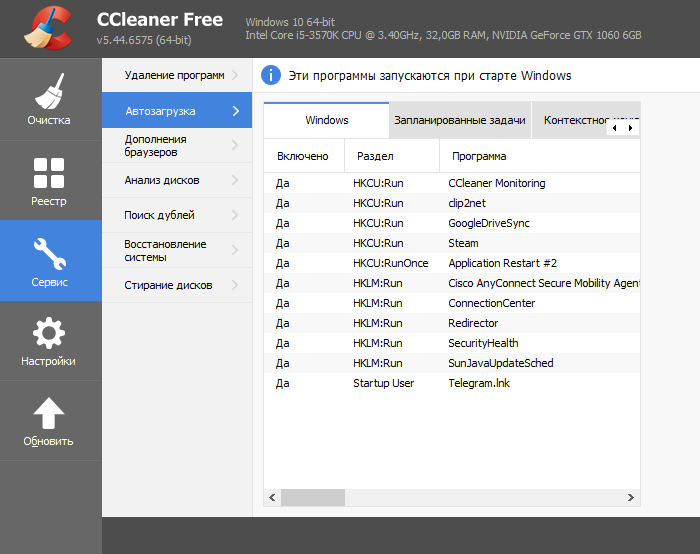Select the Redirector startup entry
This screenshot has height=554, width=700.
point(452,323)
